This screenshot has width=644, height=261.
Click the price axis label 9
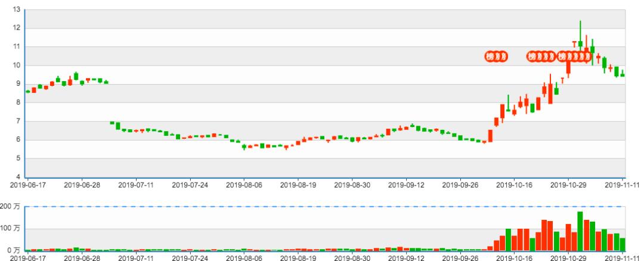[18, 83]
